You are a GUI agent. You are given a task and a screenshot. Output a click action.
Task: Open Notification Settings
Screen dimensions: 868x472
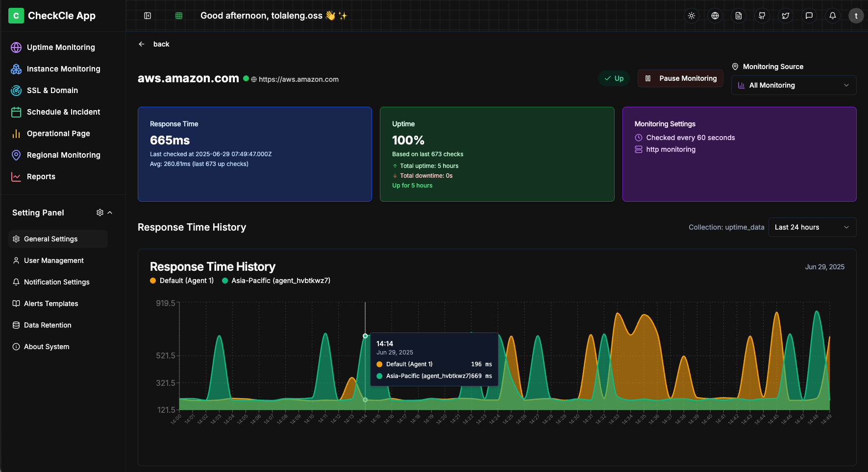(x=56, y=282)
